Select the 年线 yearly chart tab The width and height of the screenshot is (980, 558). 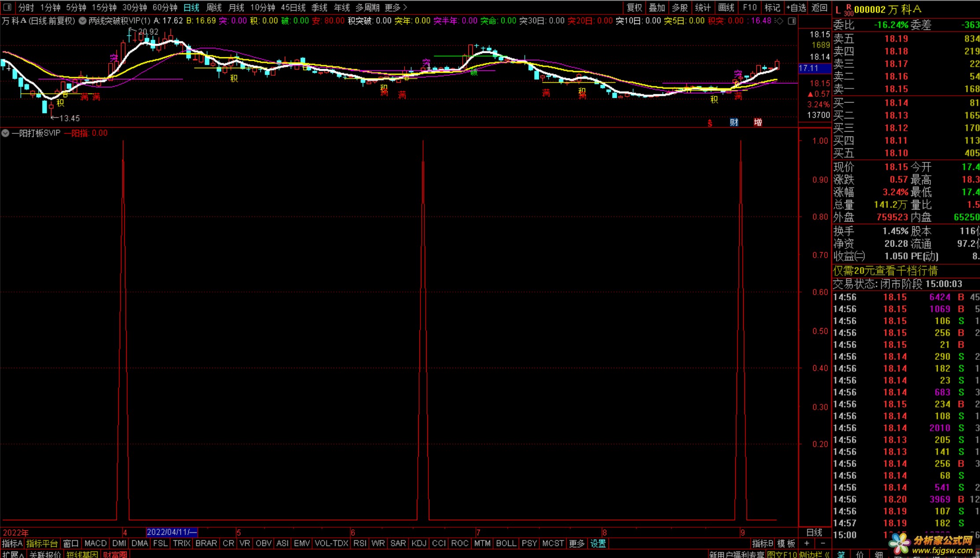click(342, 7)
